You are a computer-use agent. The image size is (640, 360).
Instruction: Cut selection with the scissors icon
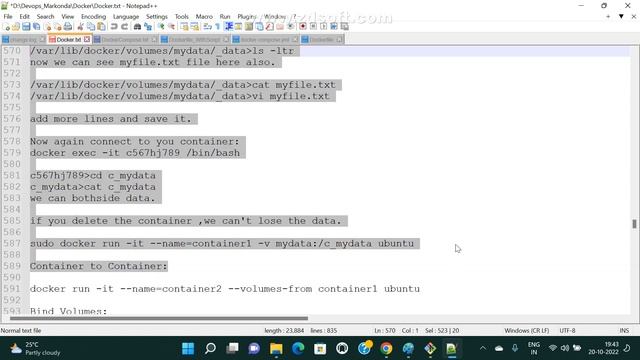point(80,27)
